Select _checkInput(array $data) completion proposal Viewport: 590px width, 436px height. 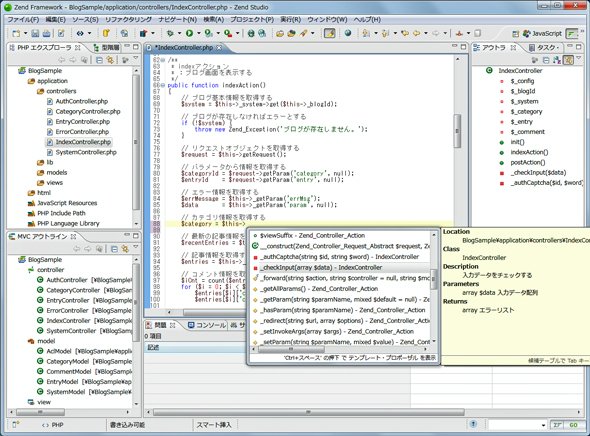coord(340,267)
